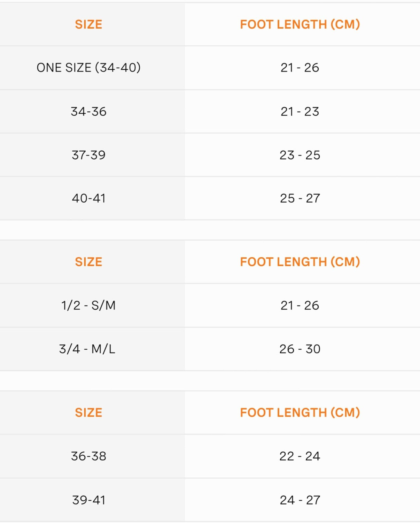
Task: Click SIZE header above 1/2 - S/M
Action: point(88,262)
